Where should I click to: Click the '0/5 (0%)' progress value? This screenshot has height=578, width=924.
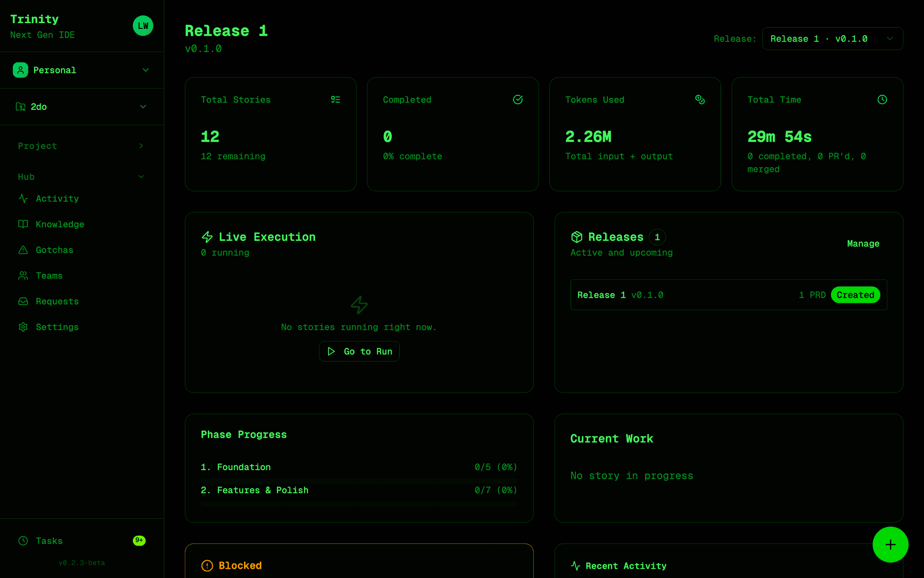click(496, 467)
